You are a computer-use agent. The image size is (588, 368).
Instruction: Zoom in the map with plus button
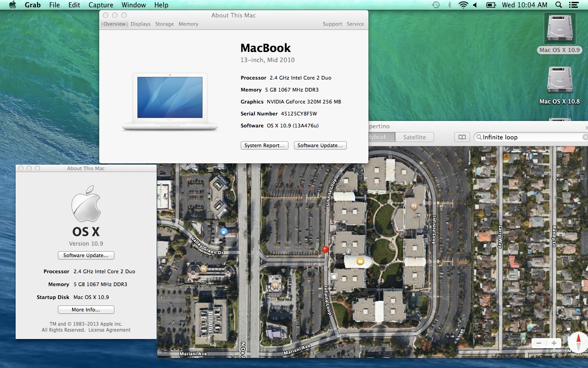point(554,343)
